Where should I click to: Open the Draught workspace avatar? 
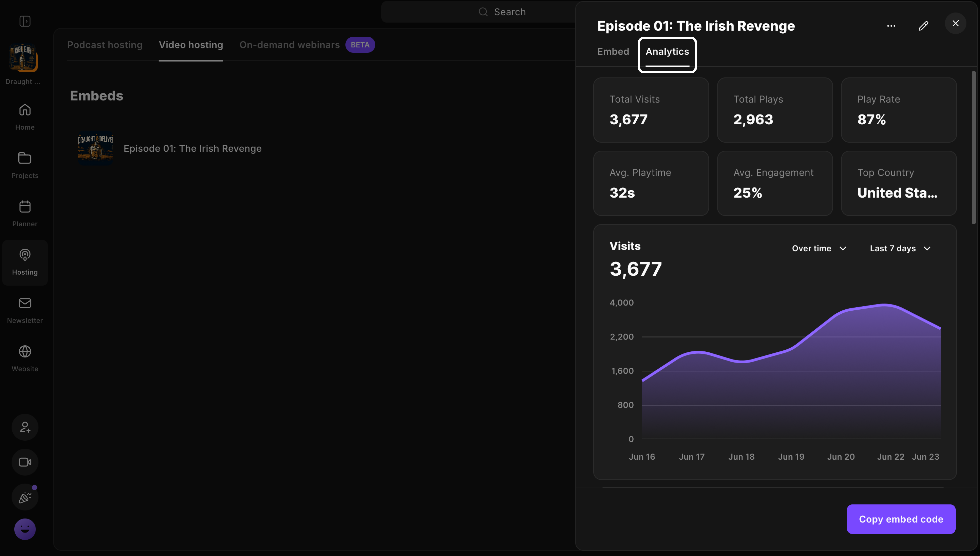pos(24,58)
